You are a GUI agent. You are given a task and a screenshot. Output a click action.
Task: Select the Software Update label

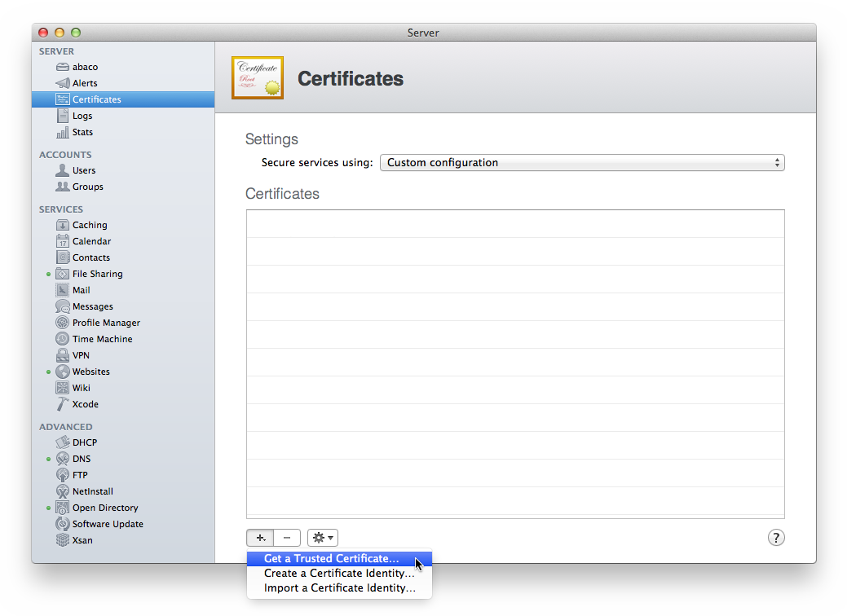tap(108, 524)
